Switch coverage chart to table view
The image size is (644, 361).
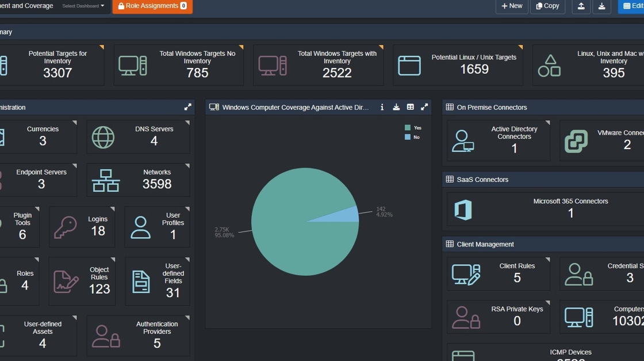coord(411,107)
